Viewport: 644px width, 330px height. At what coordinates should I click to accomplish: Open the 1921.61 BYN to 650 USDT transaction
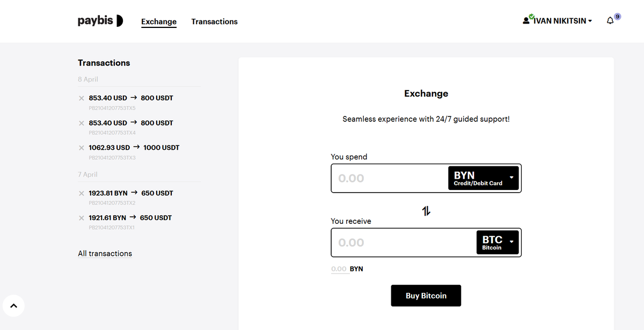click(x=130, y=218)
